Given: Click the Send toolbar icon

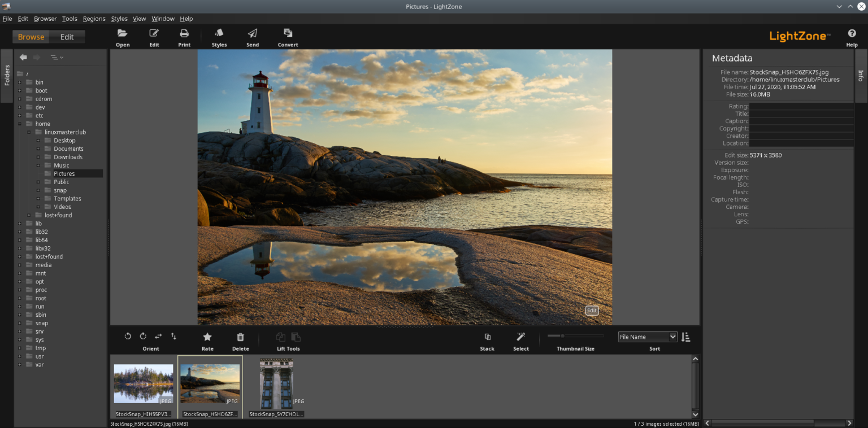Looking at the screenshot, I should [253, 33].
